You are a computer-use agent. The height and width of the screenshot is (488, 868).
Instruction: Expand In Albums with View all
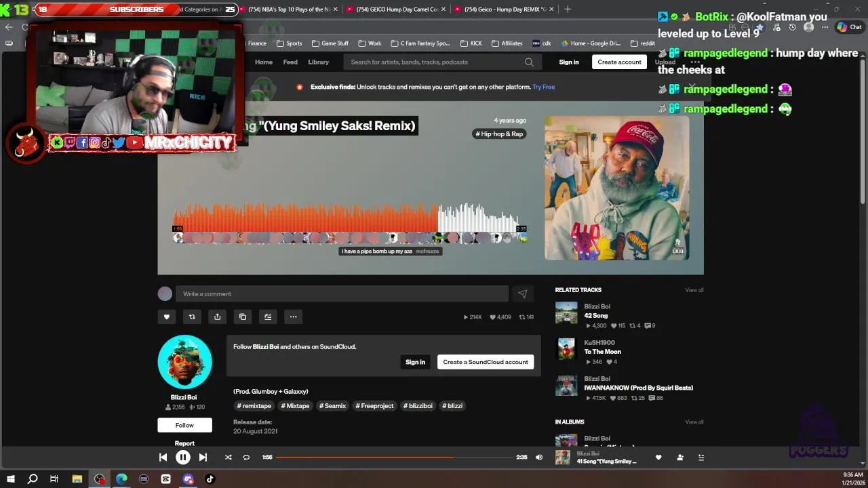(x=694, y=422)
